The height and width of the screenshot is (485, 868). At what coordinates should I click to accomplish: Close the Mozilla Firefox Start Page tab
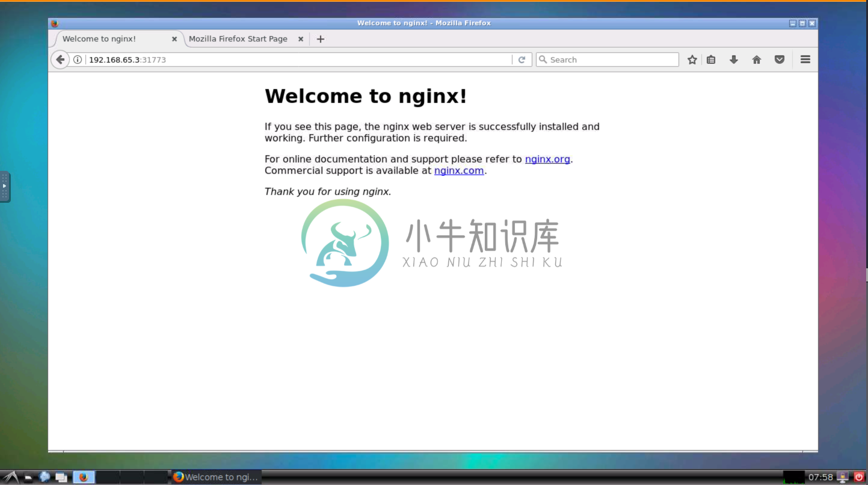coord(301,39)
